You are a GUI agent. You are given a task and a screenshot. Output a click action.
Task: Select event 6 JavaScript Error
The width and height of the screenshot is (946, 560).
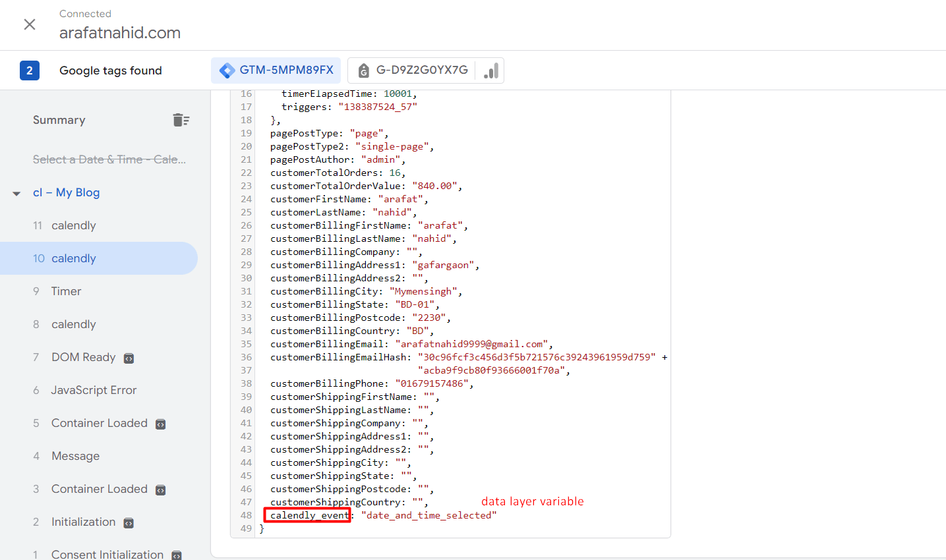tap(99, 390)
